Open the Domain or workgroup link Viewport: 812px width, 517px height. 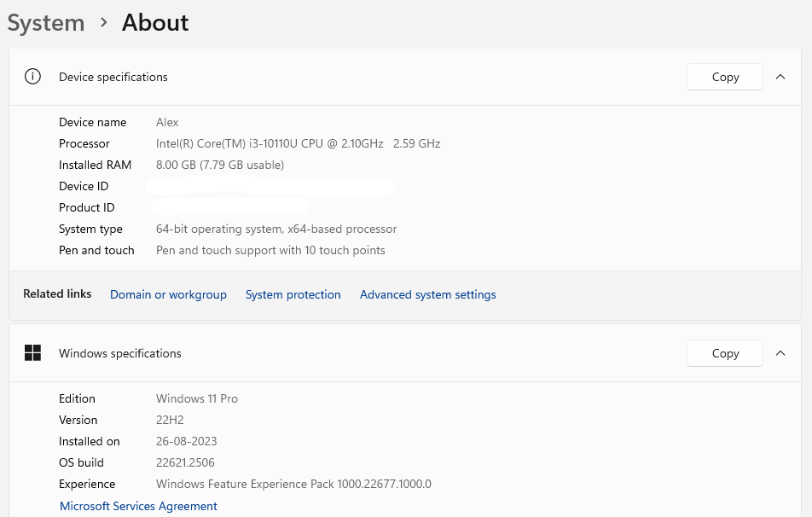pyautogui.click(x=168, y=294)
